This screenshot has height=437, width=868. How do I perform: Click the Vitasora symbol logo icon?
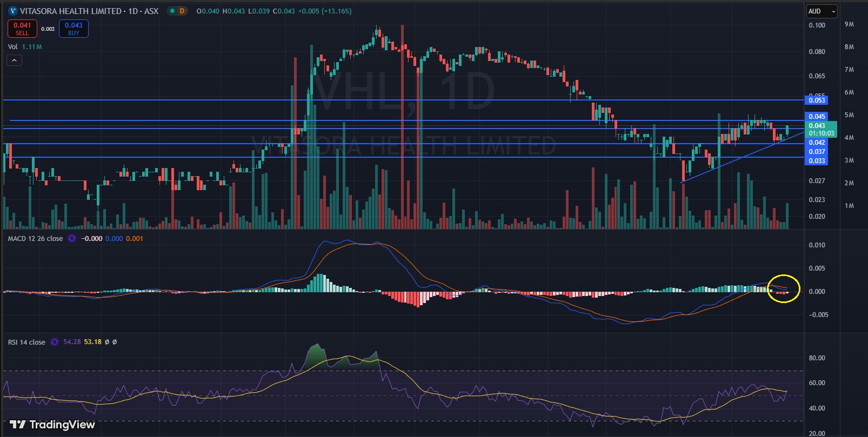(14, 11)
